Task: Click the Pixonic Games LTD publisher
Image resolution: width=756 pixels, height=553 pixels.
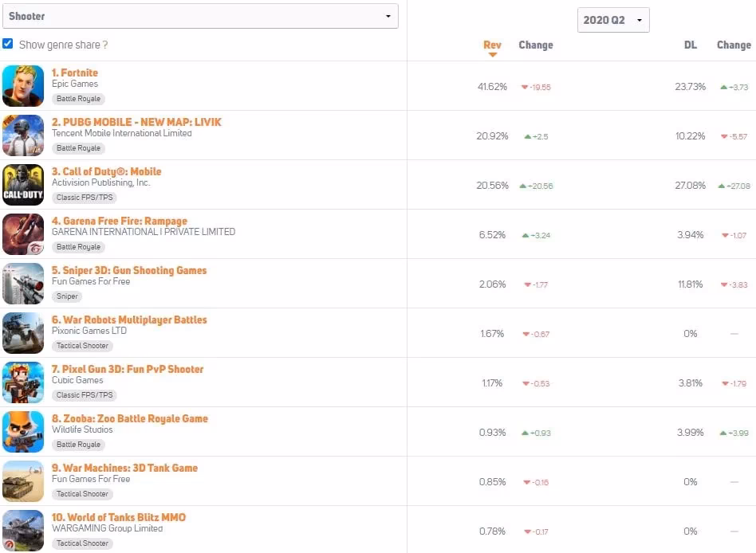Action: [x=89, y=331]
